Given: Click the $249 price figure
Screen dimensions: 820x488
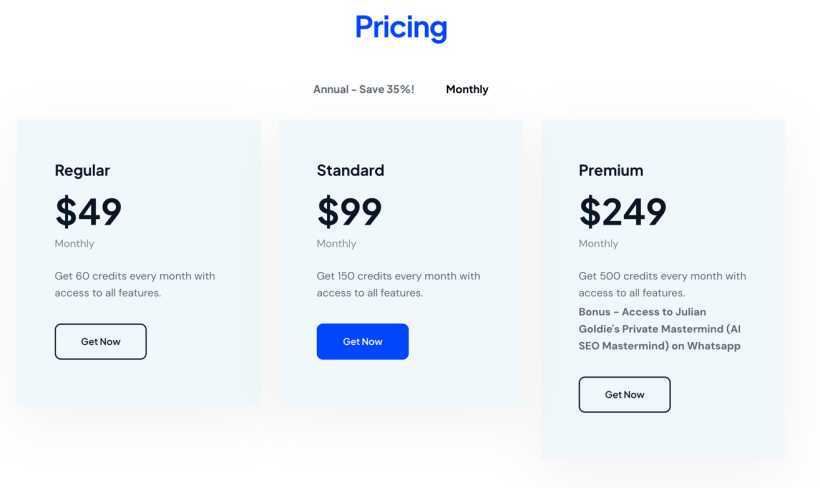Looking at the screenshot, I should (622, 211).
